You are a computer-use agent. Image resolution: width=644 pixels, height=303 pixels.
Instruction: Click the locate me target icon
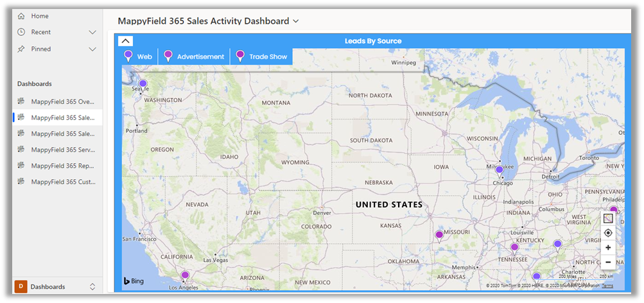(608, 233)
